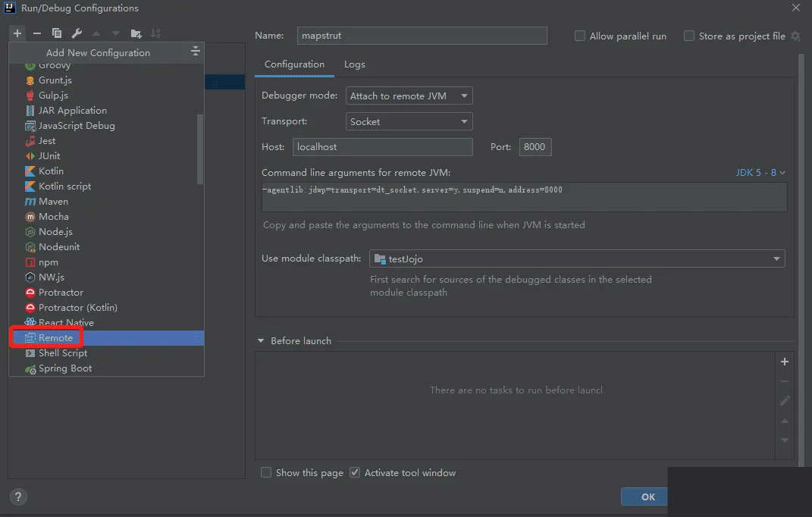Select the NW.js configuration type
Screen dimensions: 812x517
(106, 277)
